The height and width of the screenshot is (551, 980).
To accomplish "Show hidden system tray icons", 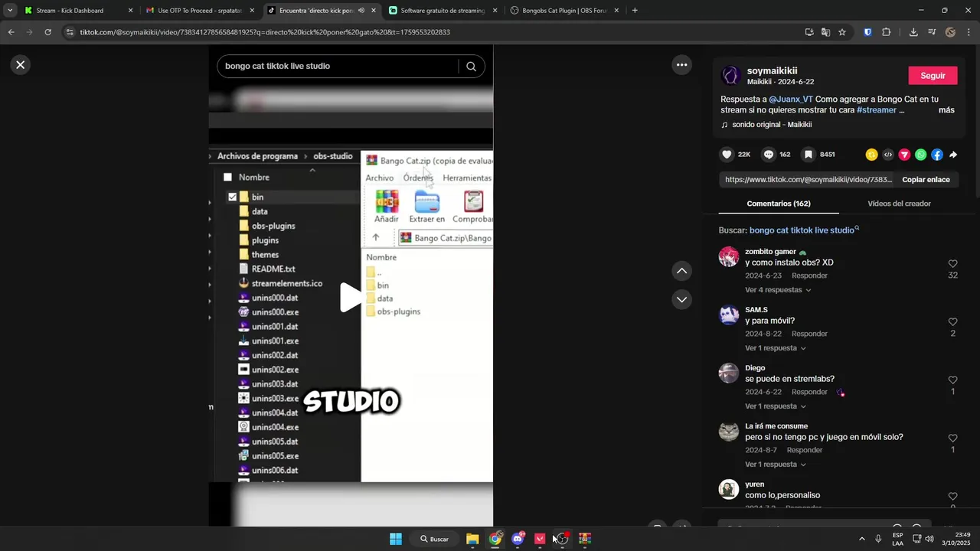I will pos(861,539).
